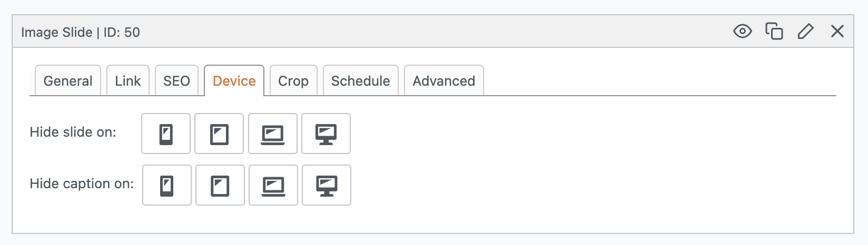The height and width of the screenshot is (245, 868).
Task: Hide slide on desktop devices
Action: (326, 134)
